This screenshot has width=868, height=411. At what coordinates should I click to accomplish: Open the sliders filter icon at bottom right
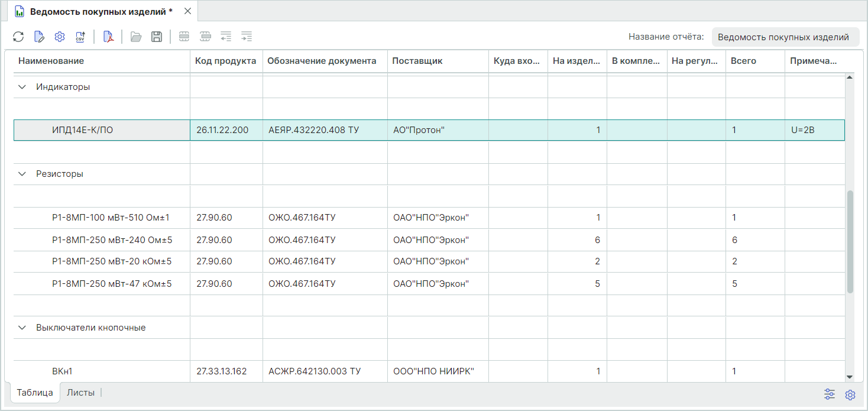click(830, 394)
